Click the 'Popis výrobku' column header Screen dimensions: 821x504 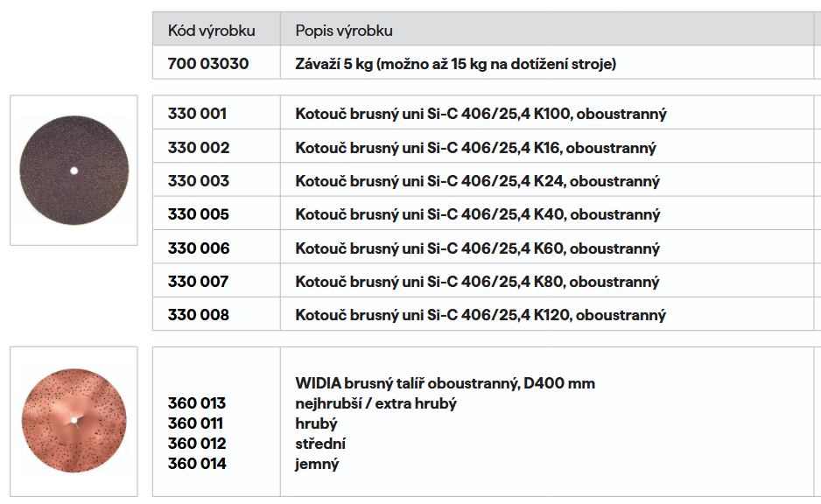pos(344,31)
